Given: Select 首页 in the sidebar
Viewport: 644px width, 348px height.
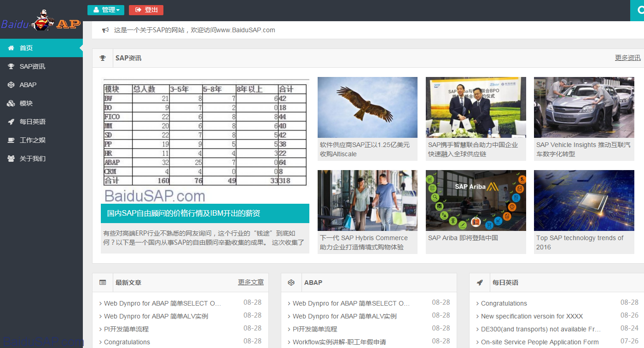Looking at the screenshot, I should (41, 48).
